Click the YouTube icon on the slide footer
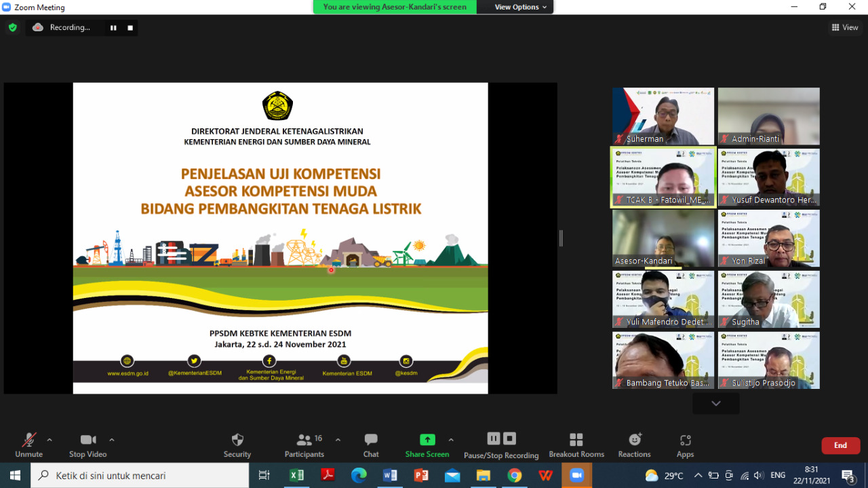Screen dimensions: 868x488 click(344, 361)
